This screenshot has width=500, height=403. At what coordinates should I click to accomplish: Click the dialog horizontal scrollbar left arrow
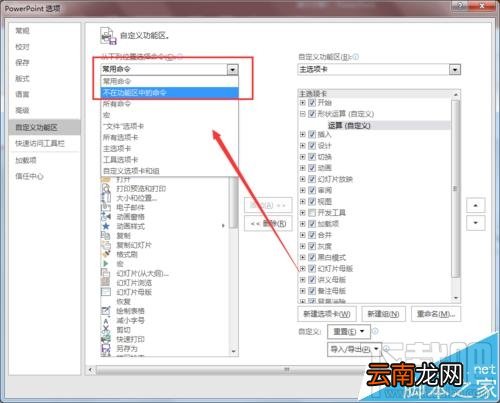pos(91,370)
